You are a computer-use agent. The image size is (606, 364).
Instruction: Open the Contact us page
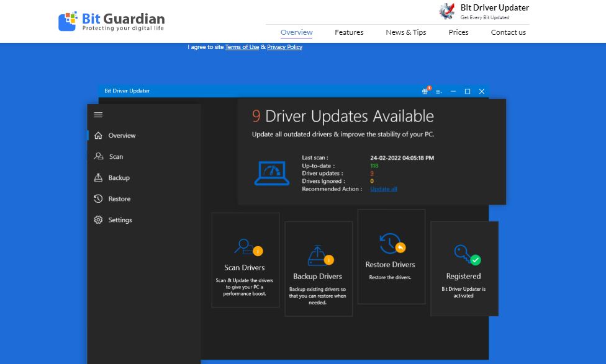(x=509, y=32)
